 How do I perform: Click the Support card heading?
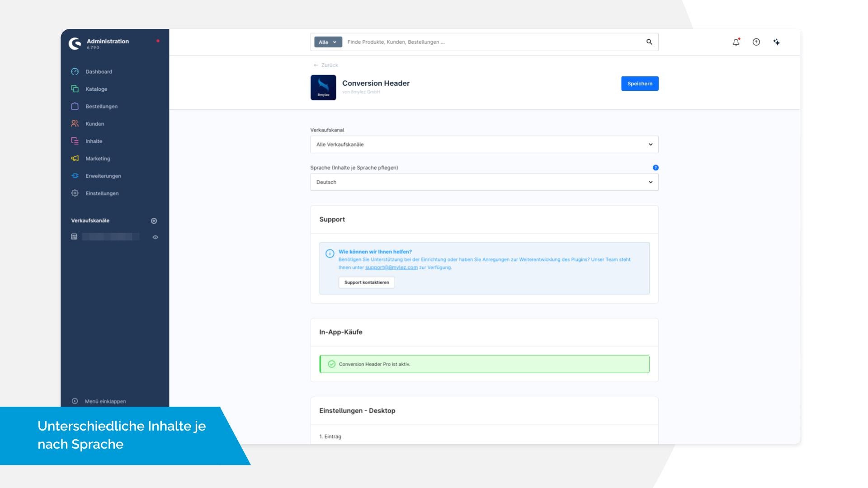click(332, 220)
